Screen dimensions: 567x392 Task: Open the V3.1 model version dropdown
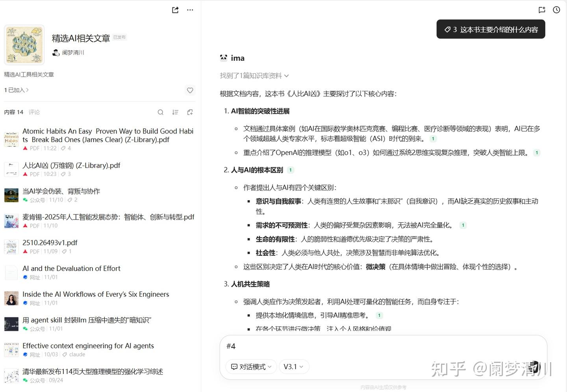click(294, 366)
